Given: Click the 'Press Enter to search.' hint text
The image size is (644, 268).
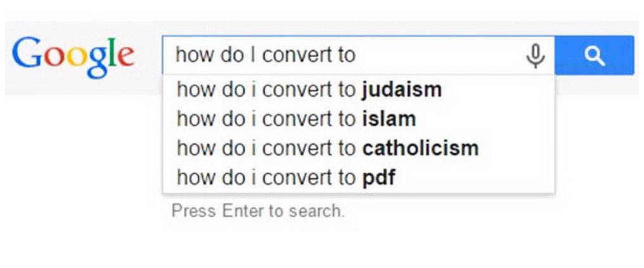Looking at the screenshot, I should [258, 211].
